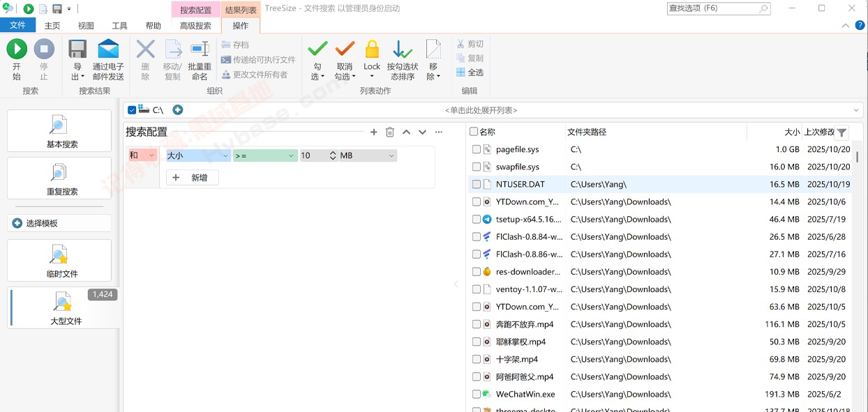Click the 按勾选状态排序 sort icon
The image size is (868, 412).
point(402,49)
